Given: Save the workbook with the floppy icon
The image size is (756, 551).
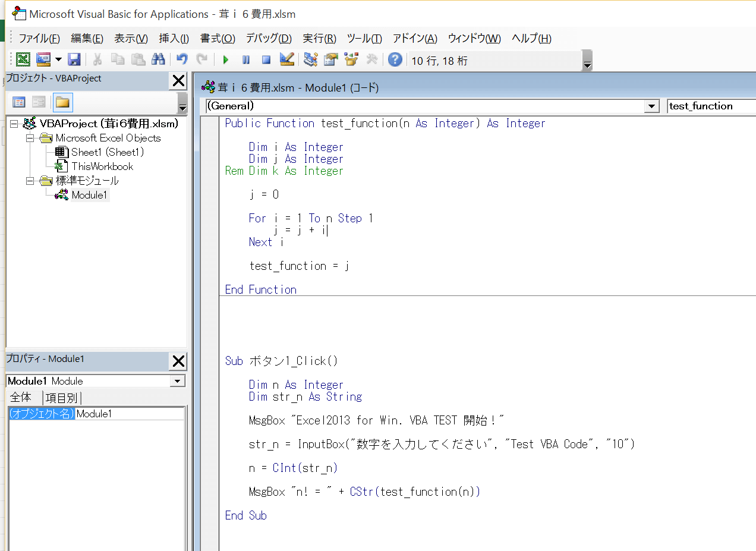Looking at the screenshot, I should click(74, 59).
